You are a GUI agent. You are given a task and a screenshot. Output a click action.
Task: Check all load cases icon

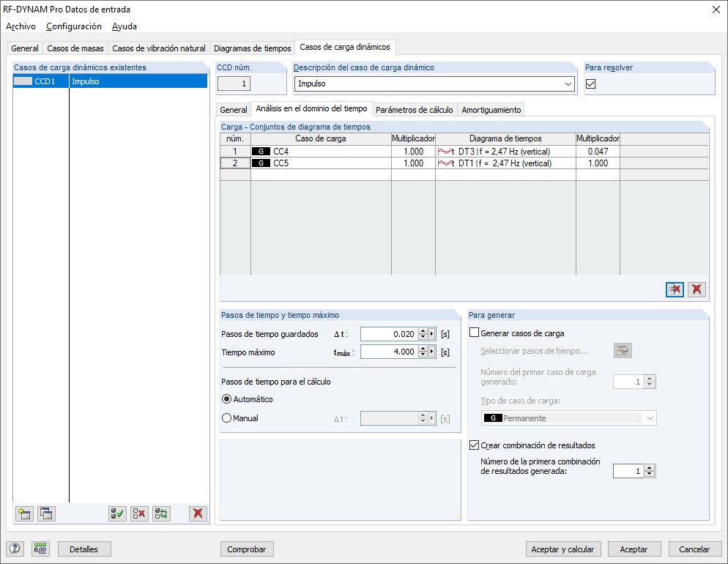(117, 513)
